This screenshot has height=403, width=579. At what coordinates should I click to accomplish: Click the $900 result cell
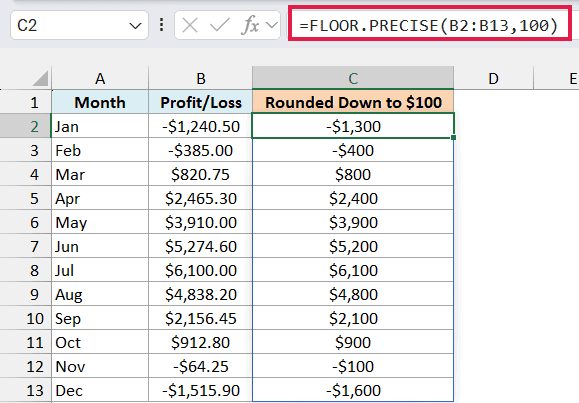[x=353, y=342]
